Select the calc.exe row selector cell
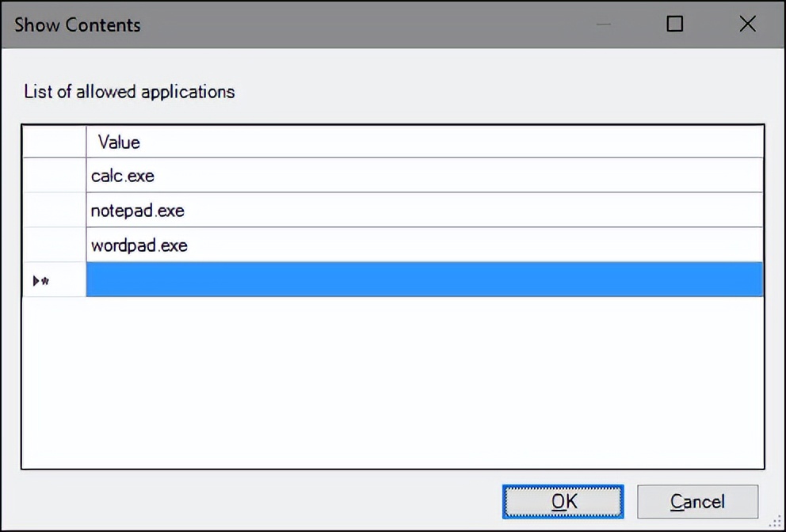Screen dimensions: 786x532 [x=53, y=176]
